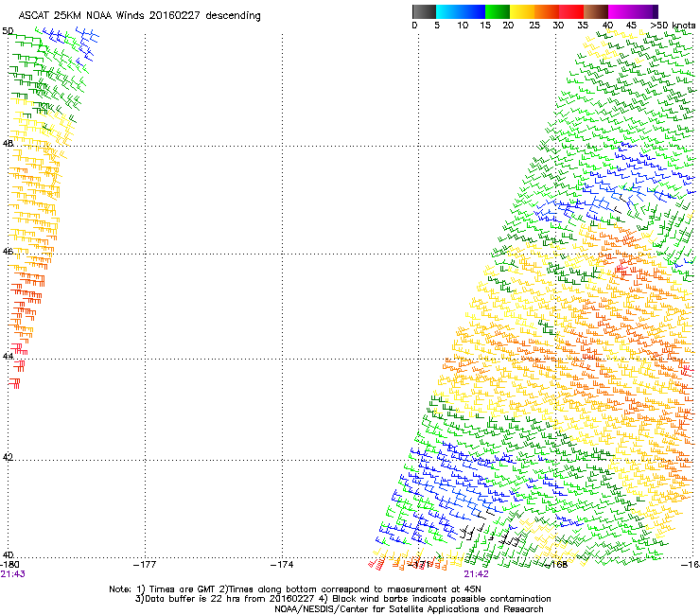Screen dimensions: 700x615
Task: Click the latitude label '46' on the left axis
Action: coord(8,252)
